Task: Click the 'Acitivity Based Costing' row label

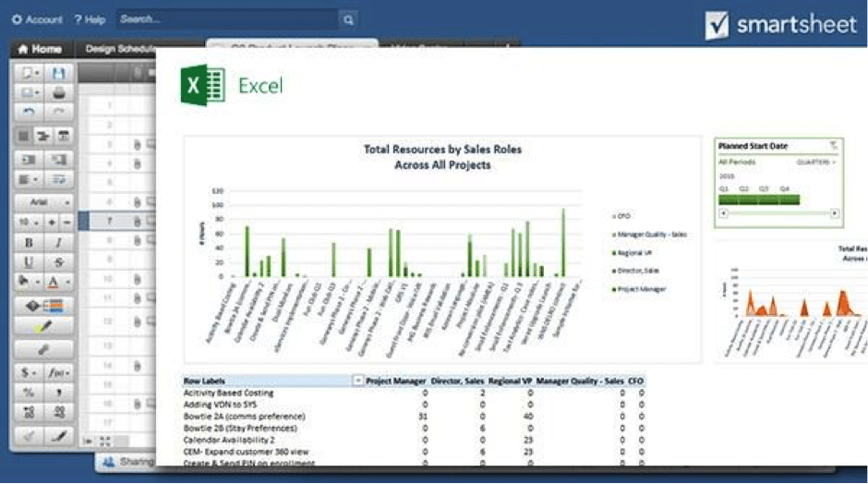Action: 228,393
